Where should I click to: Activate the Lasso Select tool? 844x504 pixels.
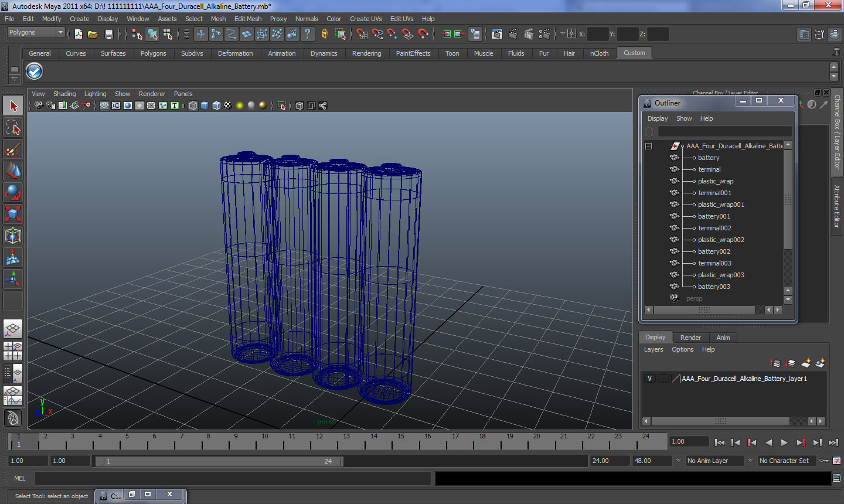[13, 128]
